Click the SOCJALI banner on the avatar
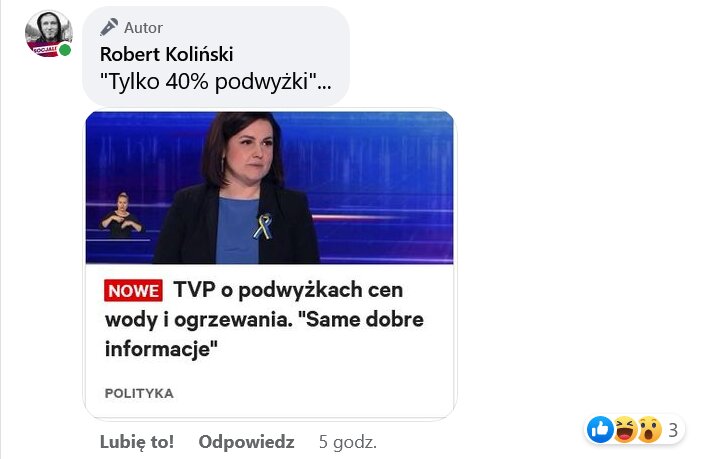Image resolution: width=708 pixels, height=459 pixels. tap(45, 49)
